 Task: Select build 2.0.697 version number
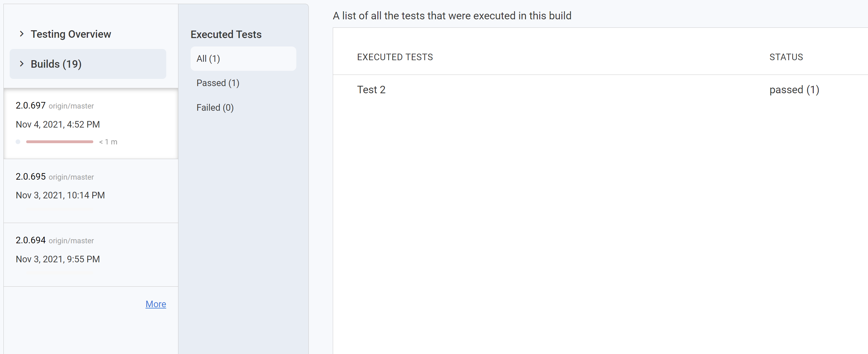click(30, 105)
